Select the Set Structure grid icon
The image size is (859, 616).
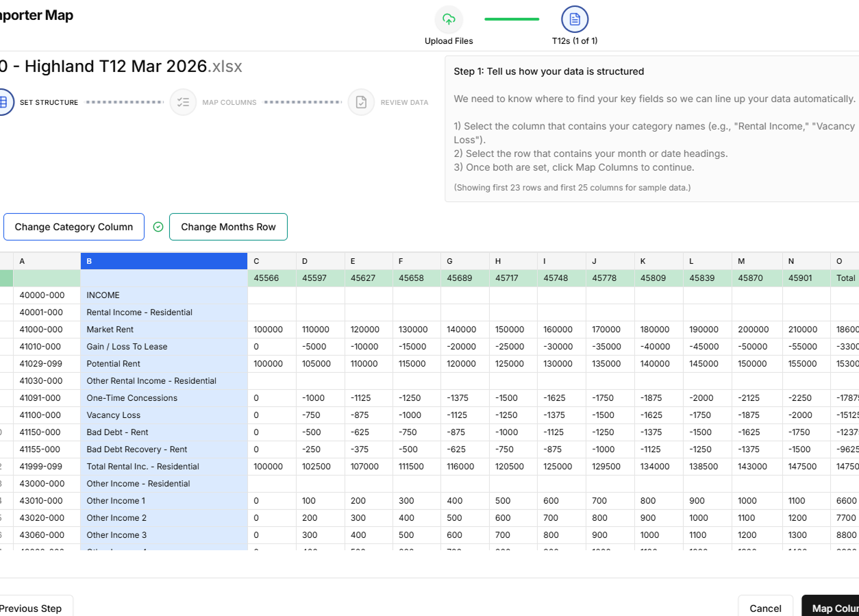pos(3,102)
